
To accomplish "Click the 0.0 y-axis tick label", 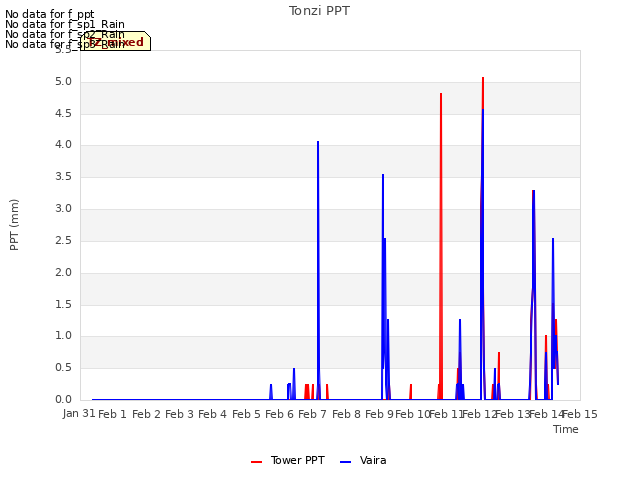I will [x=63, y=400].
